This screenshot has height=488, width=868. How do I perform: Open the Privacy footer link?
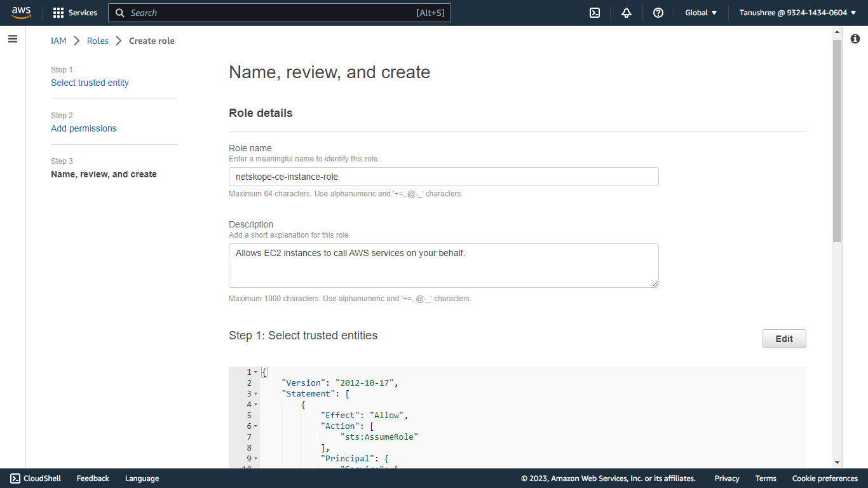727,478
